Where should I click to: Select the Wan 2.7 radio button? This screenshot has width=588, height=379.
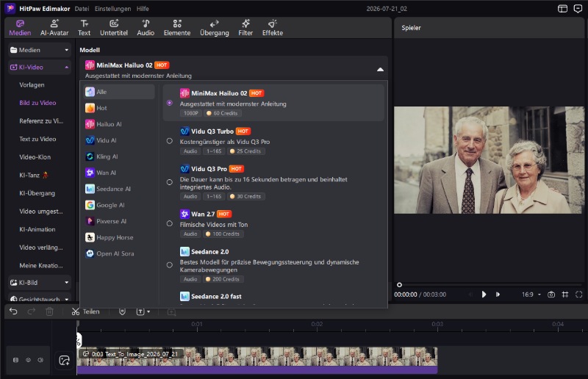[170, 223]
